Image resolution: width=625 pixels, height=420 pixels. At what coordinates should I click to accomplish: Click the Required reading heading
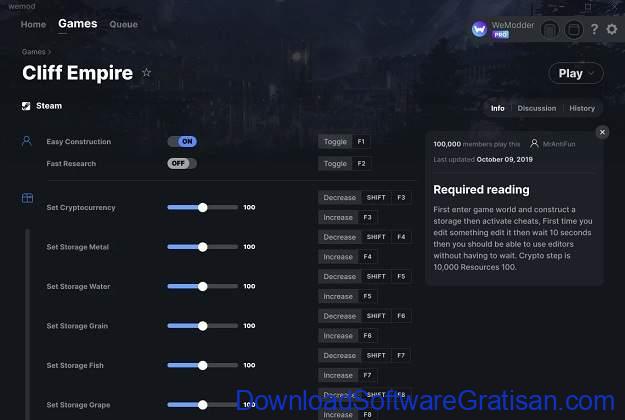pyautogui.click(x=481, y=190)
